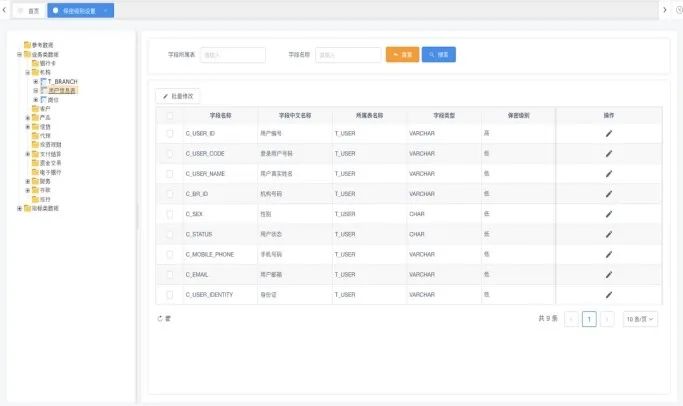Select the C_EMAIL row checkbox
This screenshot has height=406, width=683.
(x=169, y=274)
